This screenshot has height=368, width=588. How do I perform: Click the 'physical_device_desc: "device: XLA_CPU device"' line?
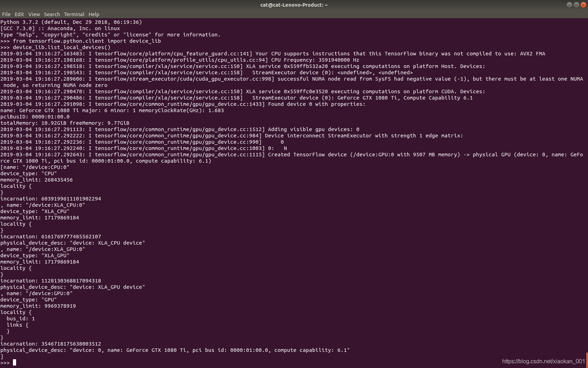pyautogui.click(x=73, y=243)
